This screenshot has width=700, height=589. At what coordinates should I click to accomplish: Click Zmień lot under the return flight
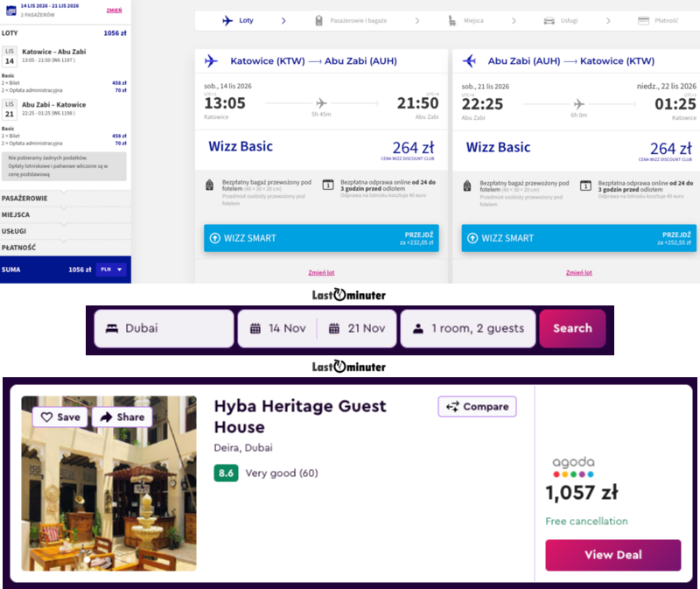coord(578,272)
